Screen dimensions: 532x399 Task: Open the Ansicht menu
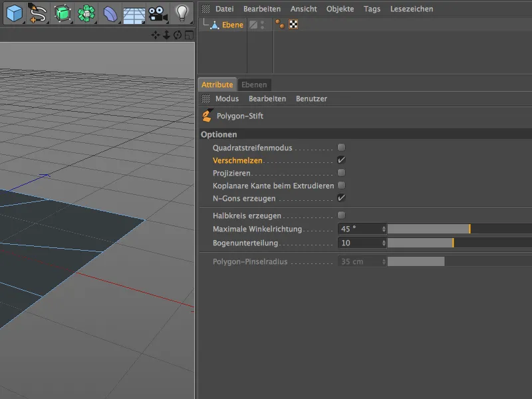pos(304,9)
